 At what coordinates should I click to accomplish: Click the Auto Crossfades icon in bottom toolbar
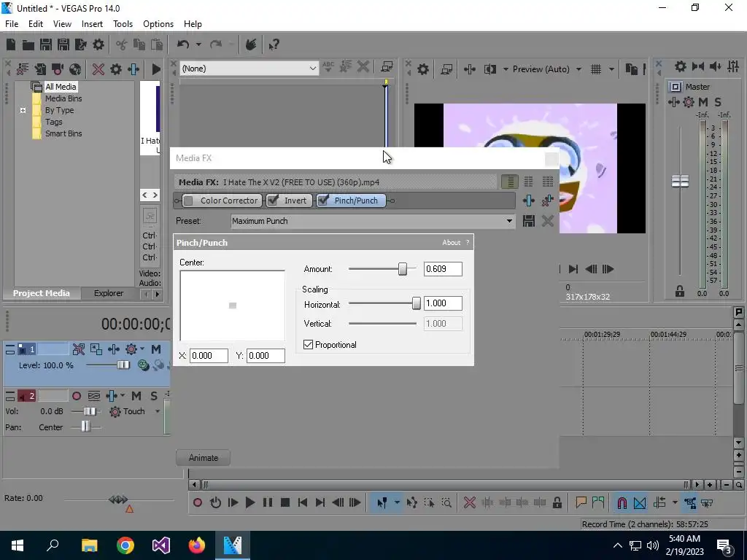[x=640, y=502]
